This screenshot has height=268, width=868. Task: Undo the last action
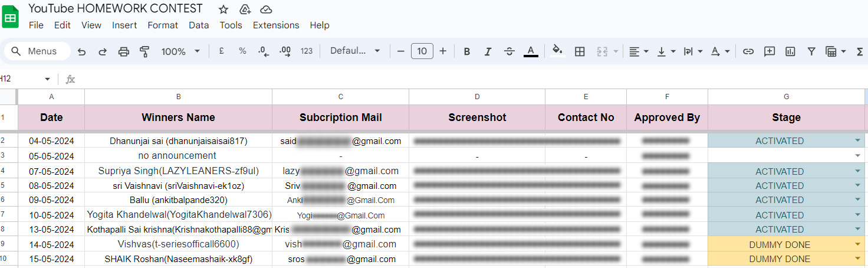[x=81, y=51]
